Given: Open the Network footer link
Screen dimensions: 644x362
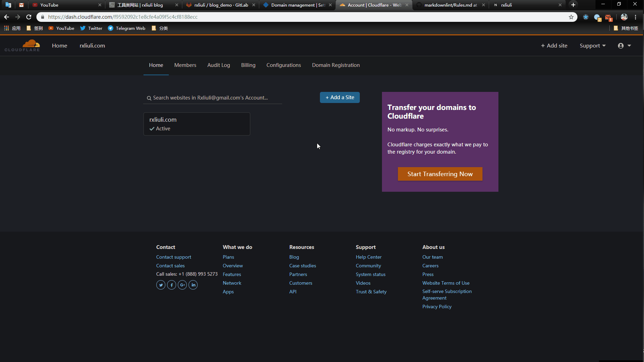Looking at the screenshot, I should pyautogui.click(x=232, y=283).
